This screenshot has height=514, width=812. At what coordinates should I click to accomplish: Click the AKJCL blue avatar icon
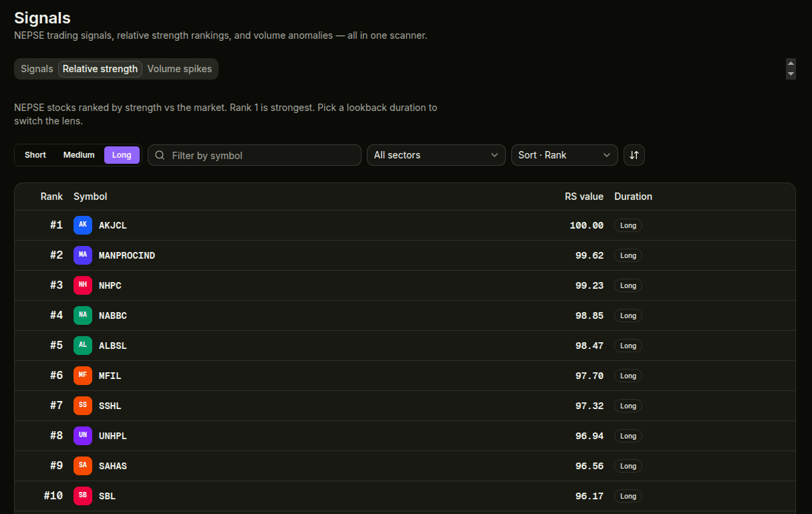click(x=83, y=225)
